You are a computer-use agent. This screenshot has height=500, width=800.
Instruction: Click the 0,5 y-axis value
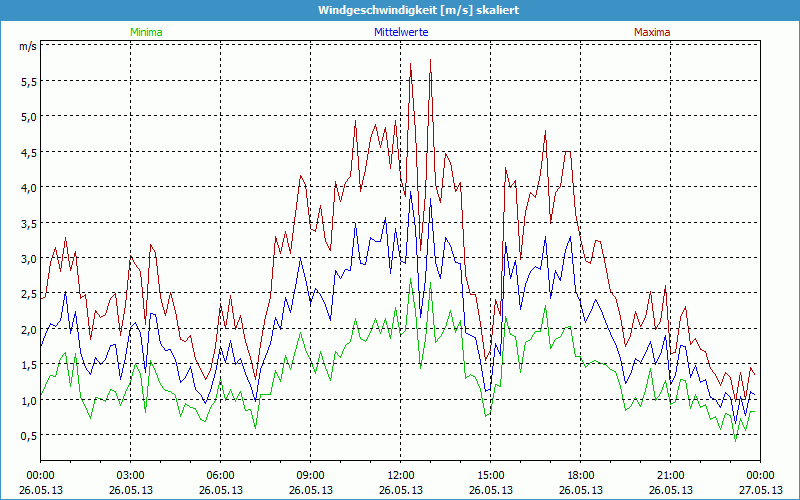tap(28, 435)
